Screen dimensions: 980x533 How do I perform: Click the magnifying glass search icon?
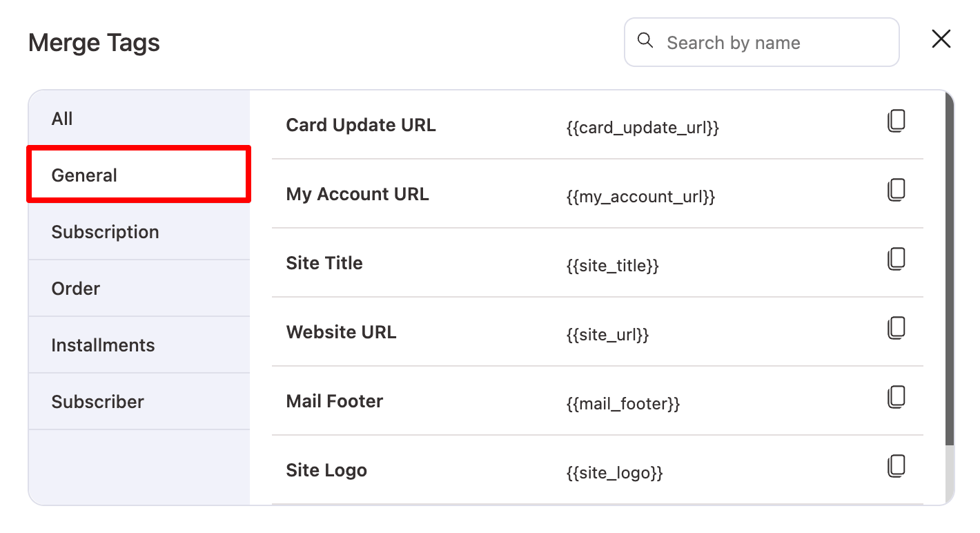click(x=645, y=41)
